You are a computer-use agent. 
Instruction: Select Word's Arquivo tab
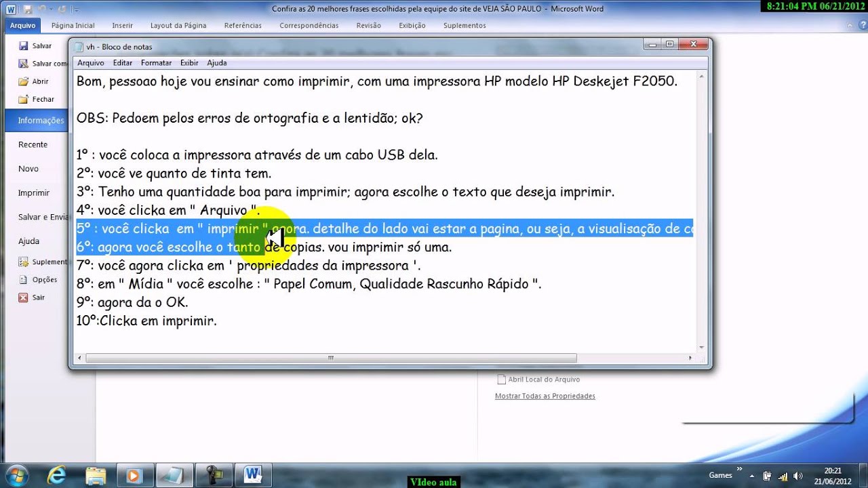coord(22,26)
